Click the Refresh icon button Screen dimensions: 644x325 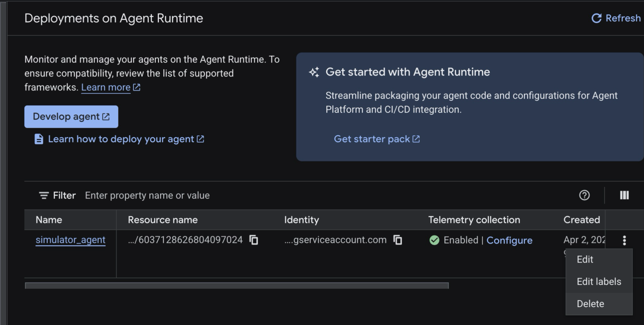tap(597, 18)
